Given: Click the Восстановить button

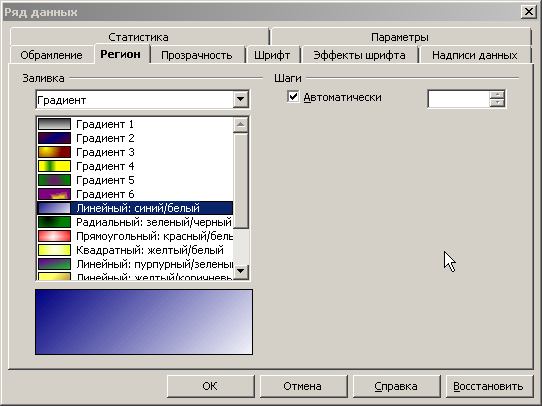Looking at the screenshot, I should click(x=488, y=386).
